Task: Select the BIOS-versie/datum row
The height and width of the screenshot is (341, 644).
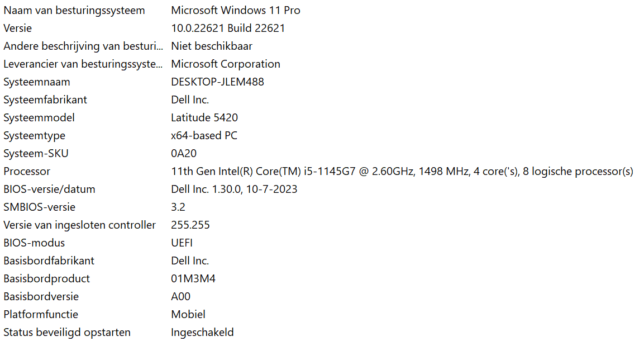Action: coord(322,189)
